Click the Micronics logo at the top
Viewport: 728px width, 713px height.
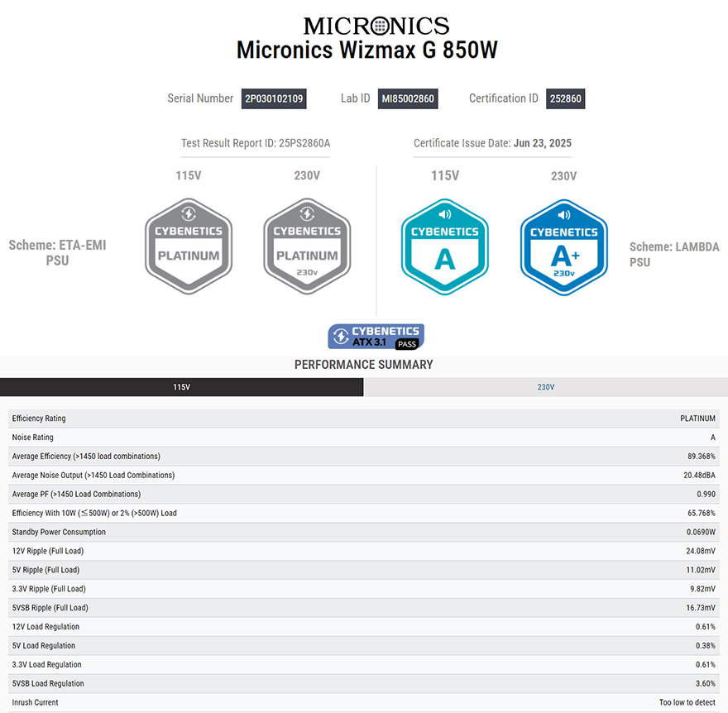376,26
